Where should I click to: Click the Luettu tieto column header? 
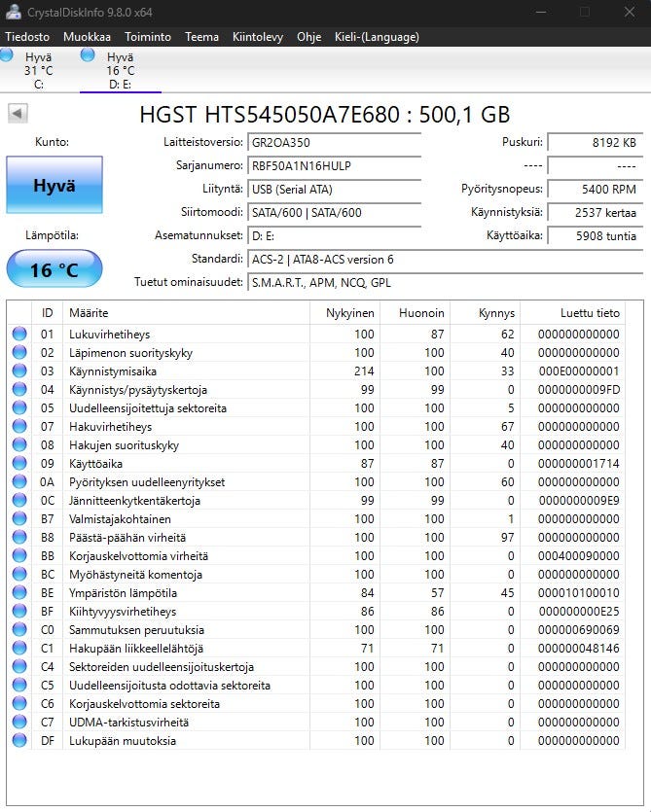coord(572,313)
